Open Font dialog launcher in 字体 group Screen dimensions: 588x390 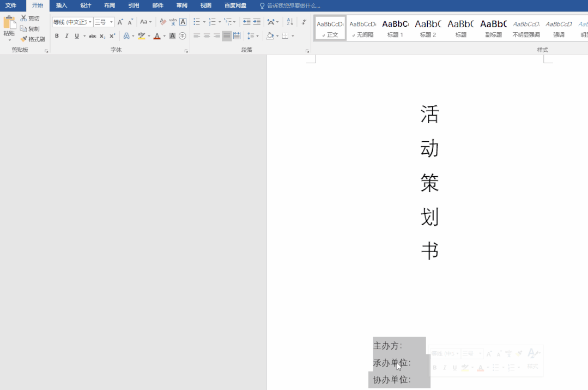click(186, 51)
